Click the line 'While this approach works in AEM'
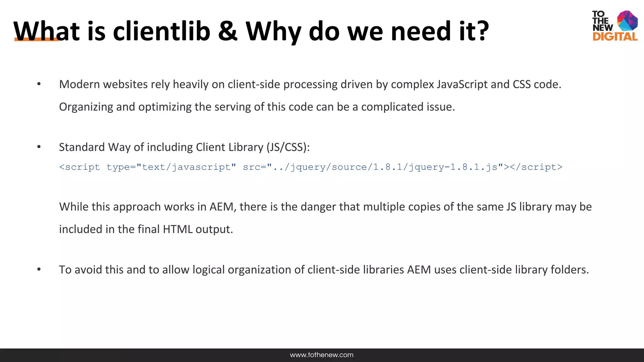The width and height of the screenshot is (644, 362). coord(325,207)
